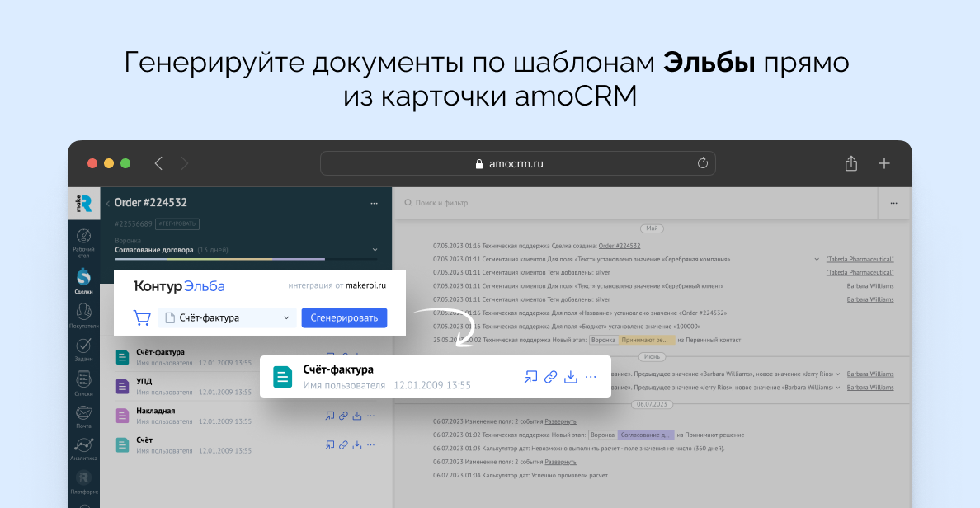Go to Сделки in the sidebar
The height and width of the screenshot is (508, 980).
tap(84, 280)
